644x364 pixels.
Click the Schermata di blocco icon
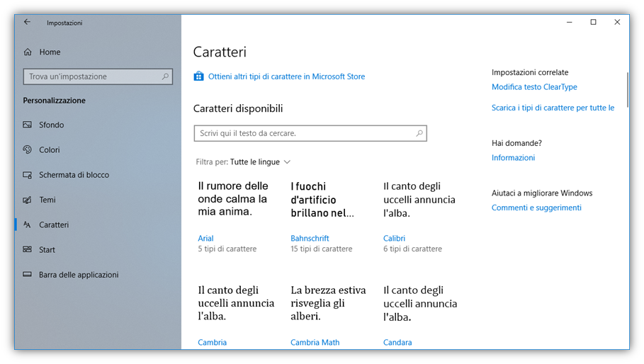(x=28, y=175)
